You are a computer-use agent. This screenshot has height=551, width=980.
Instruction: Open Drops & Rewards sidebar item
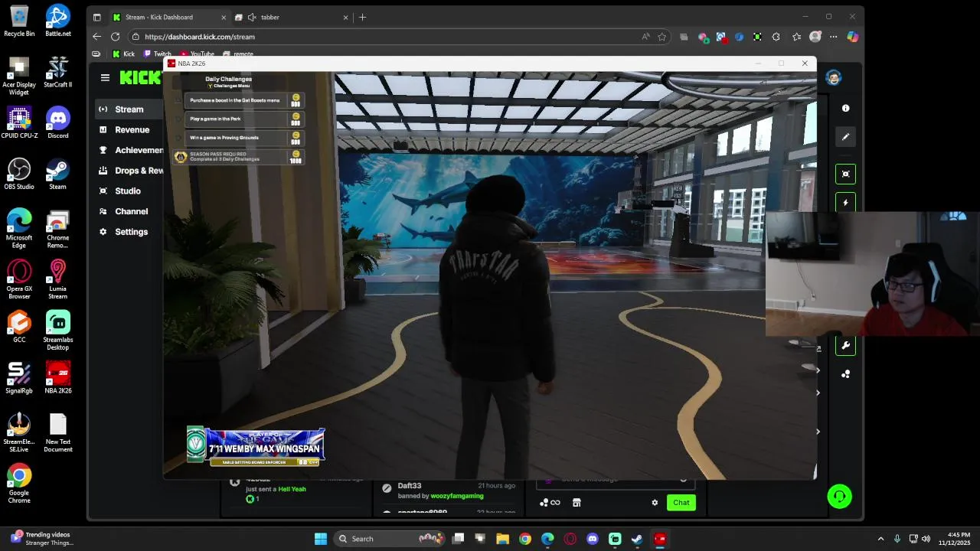click(130, 171)
